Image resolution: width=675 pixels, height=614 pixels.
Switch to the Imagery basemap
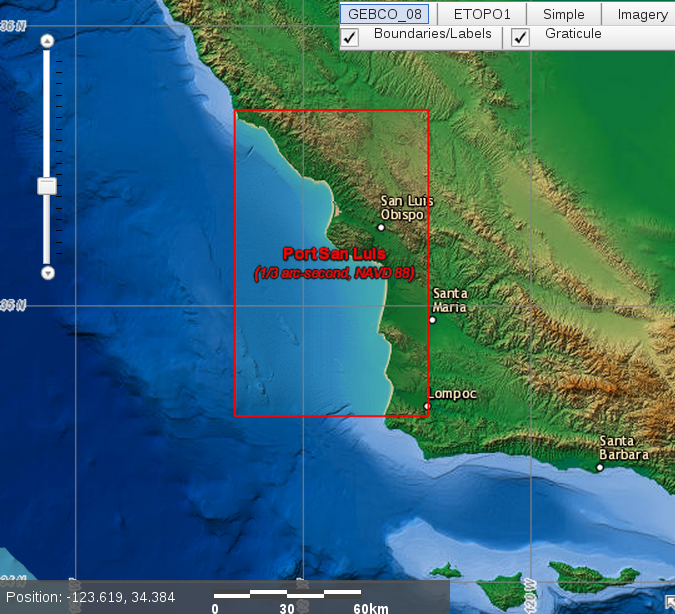(641, 14)
